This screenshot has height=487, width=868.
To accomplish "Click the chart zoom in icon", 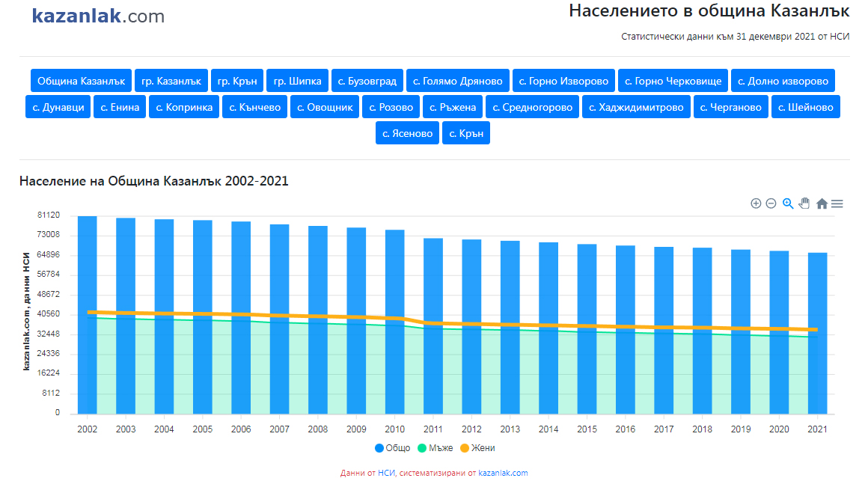I will pos(756,203).
